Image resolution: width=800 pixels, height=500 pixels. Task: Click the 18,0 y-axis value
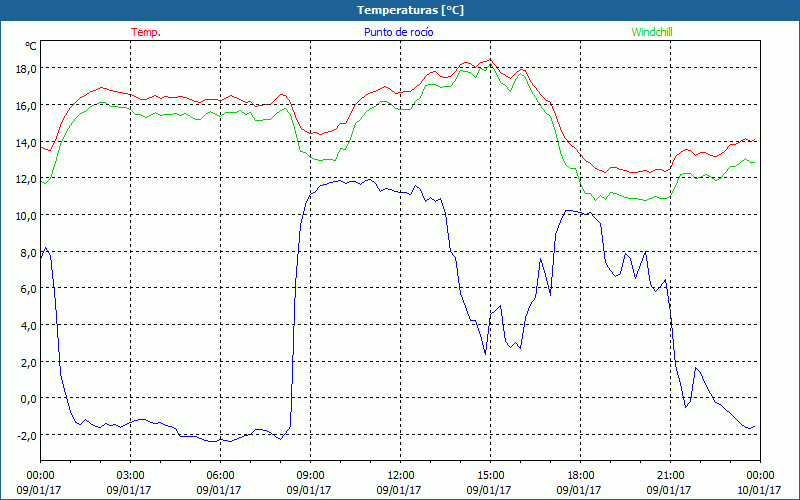click(x=26, y=69)
